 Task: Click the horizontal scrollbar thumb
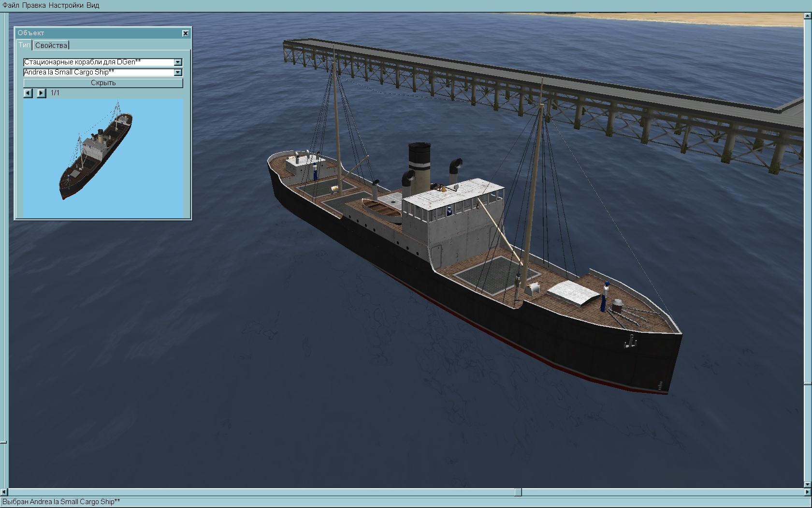[x=518, y=492]
